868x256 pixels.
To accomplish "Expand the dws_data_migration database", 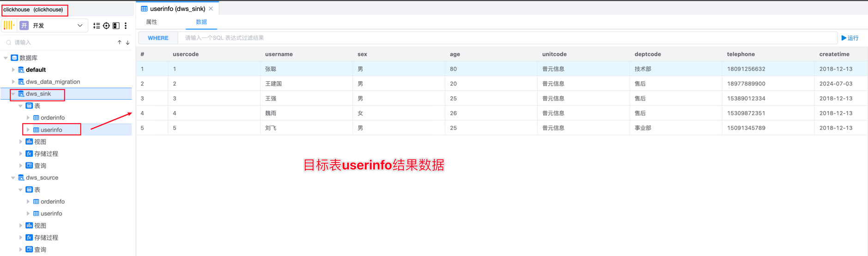I will [x=13, y=82].
